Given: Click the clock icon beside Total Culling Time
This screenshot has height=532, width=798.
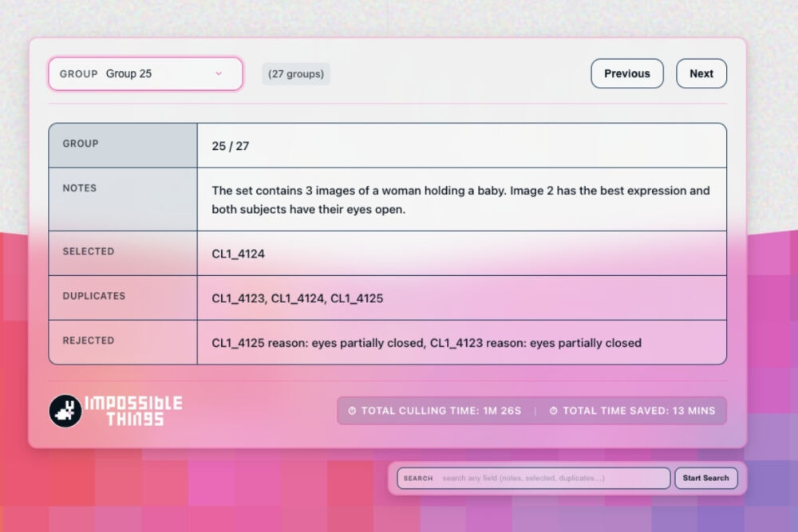Looking at the screenshot, I should tap(352, 411).
